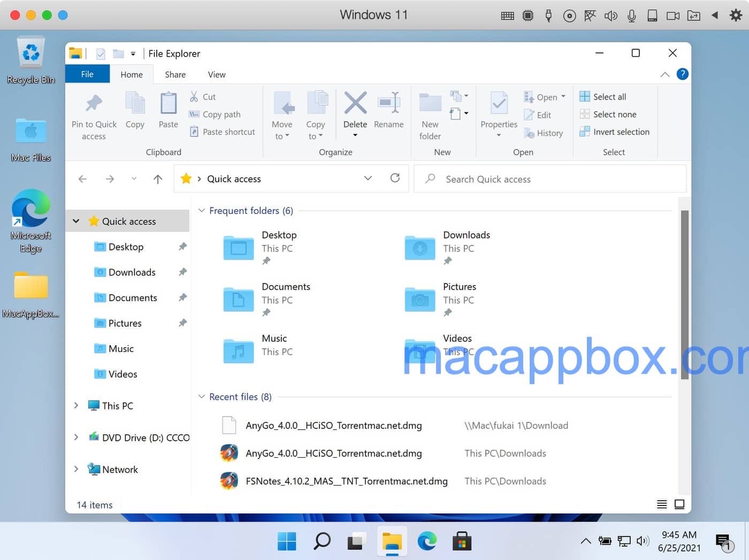The image size is (749, 560).
Task: Create a New folder from ribbon
Action: [x=430, y=117]
